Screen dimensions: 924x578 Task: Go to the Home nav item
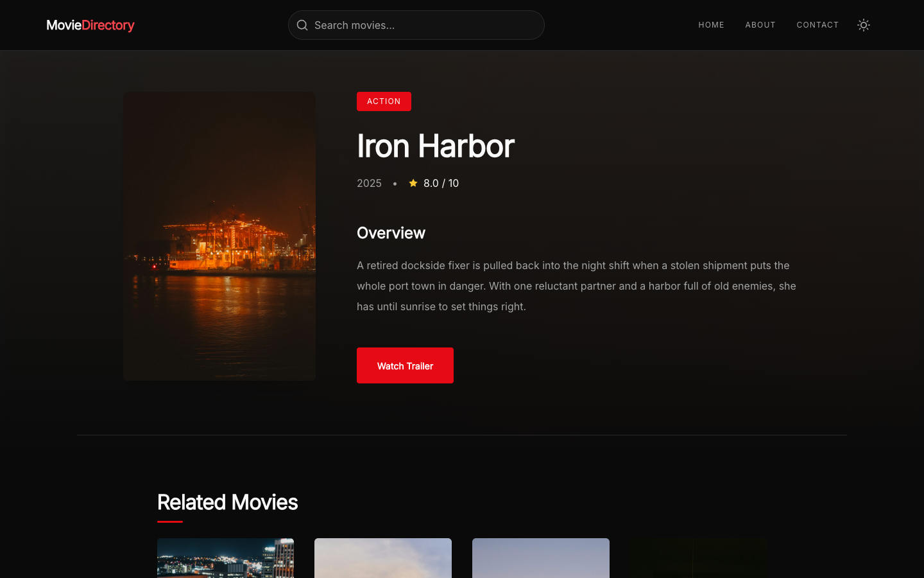click(711, 25)
